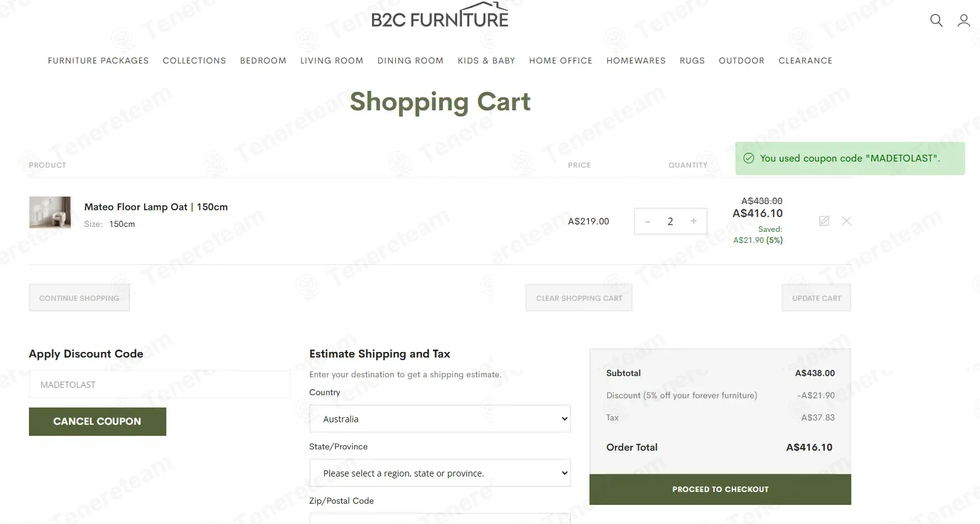Decrease lamp quantity with minus button
The height and width of the screenshot is (524, 980).
pyautogui.click(x=647, y=221)
